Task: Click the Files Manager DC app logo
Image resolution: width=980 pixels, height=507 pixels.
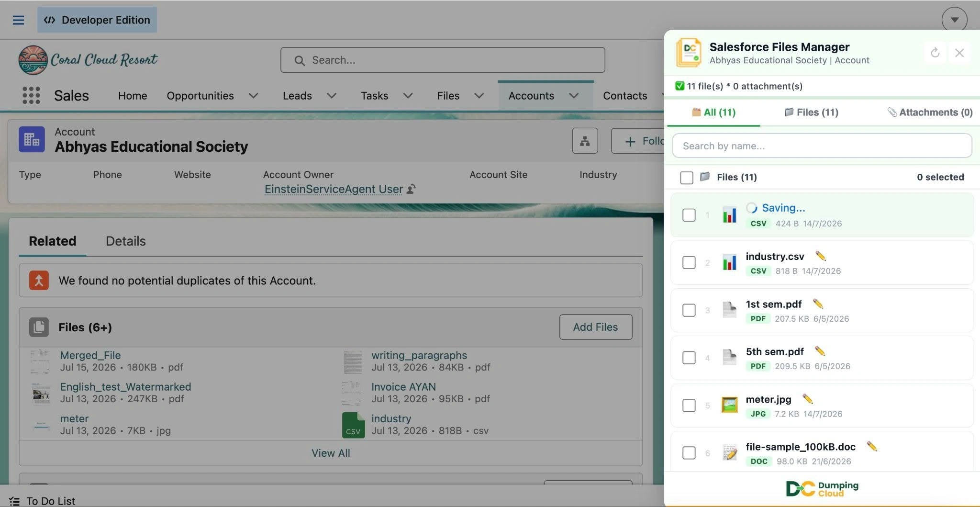Action: click(x=689, y=53)
